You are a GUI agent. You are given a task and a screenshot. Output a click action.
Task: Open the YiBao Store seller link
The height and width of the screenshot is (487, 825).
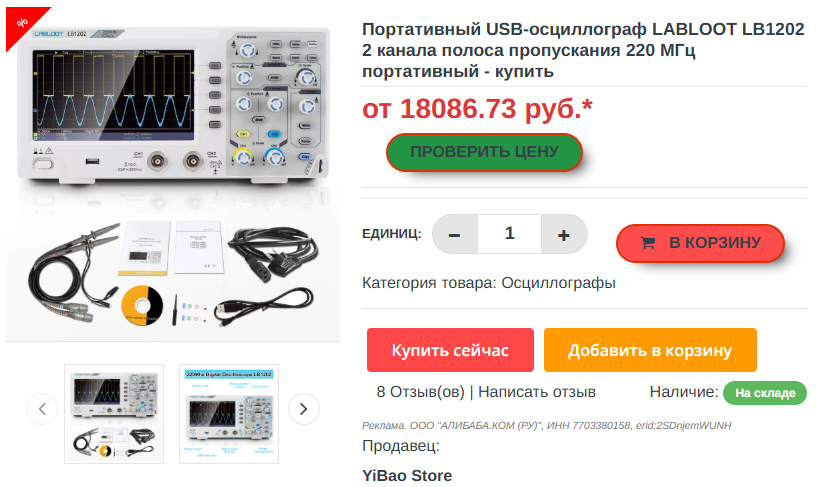coord(407,475)
